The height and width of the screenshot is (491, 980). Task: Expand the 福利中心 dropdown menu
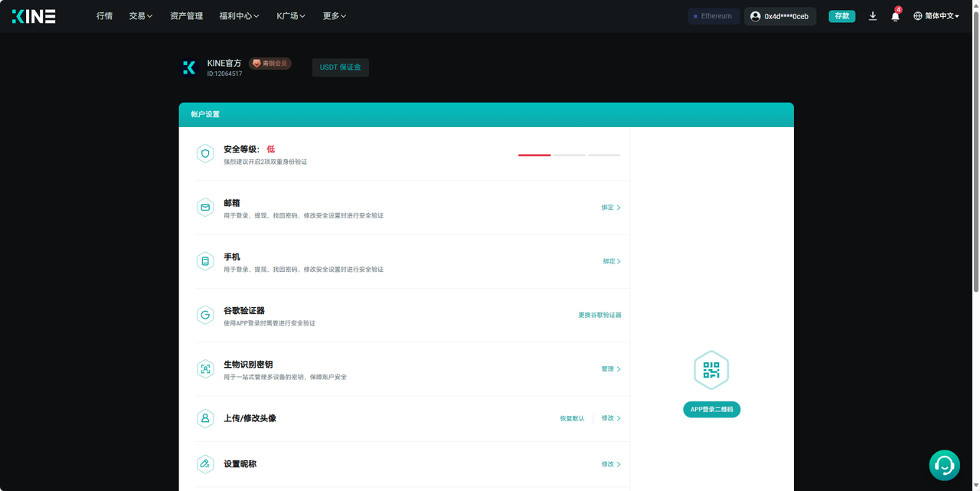pyautogui.click(x=239, y=16)
